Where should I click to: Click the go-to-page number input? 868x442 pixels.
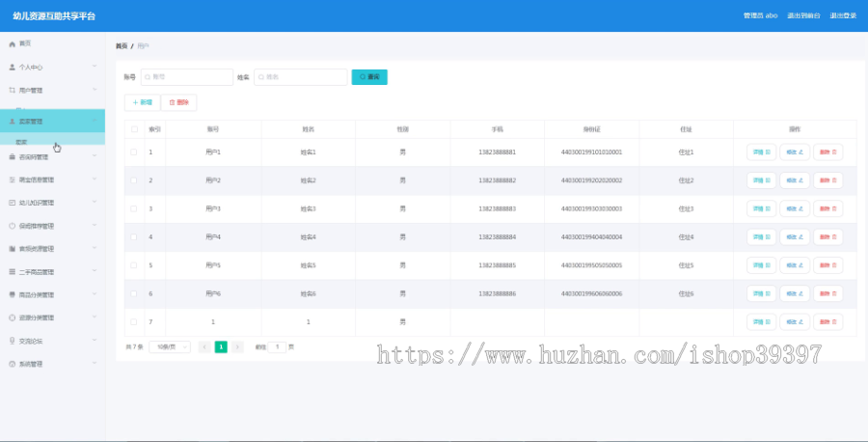pyautogui.click(x=277, y=347)
